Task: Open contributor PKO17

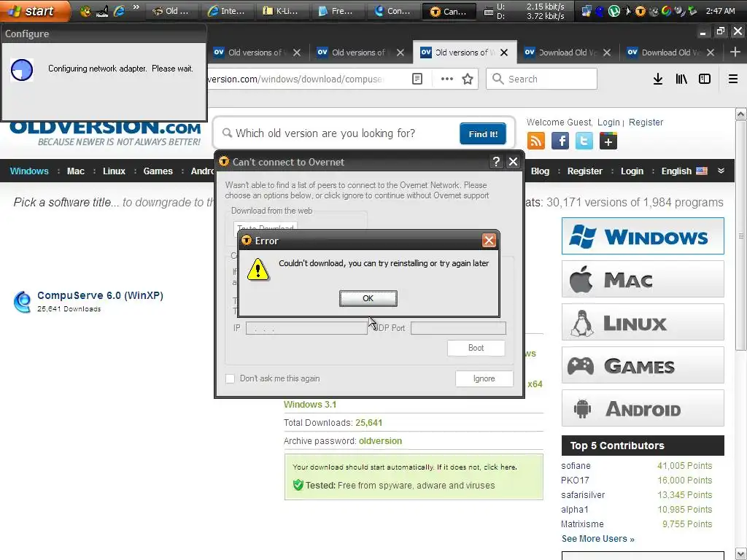Action: tap(575, 481)
